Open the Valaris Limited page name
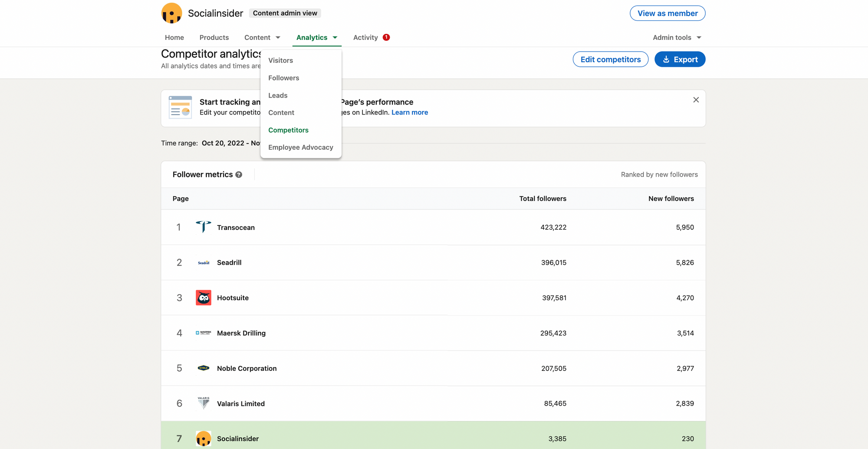Image resolution: width=868 pixels, height=449 pixels. pos(241,403)
